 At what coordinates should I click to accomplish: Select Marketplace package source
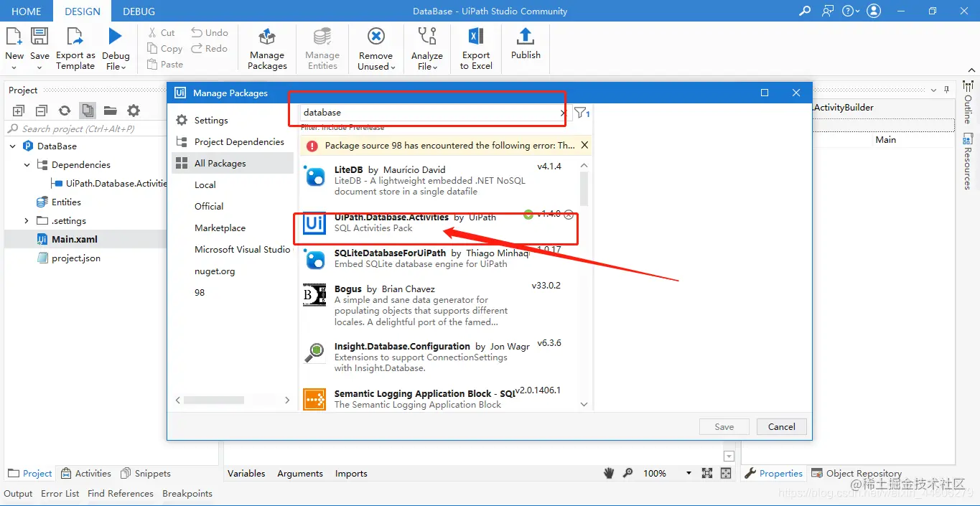[x=220, y=228]
